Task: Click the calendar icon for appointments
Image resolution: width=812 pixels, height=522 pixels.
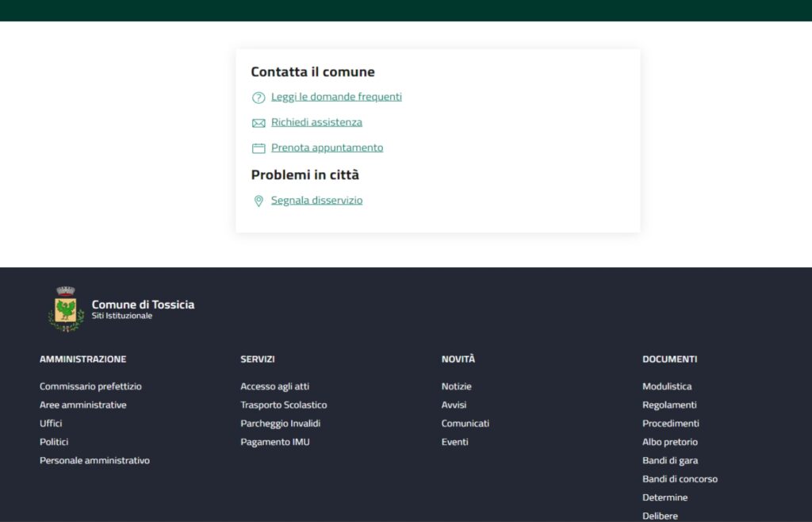Action: tap(259, 148)
